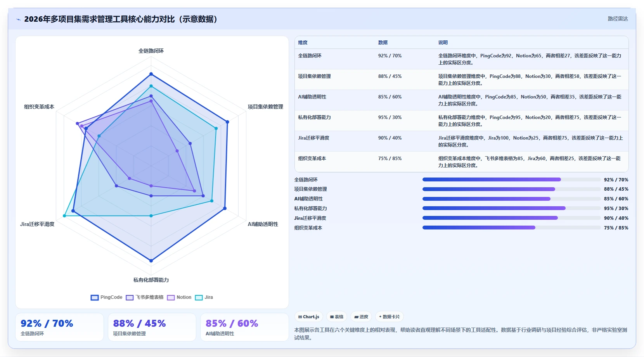Click the 95% / 30% table value
This screenshot has height=357, width=644.
[390, 117]
